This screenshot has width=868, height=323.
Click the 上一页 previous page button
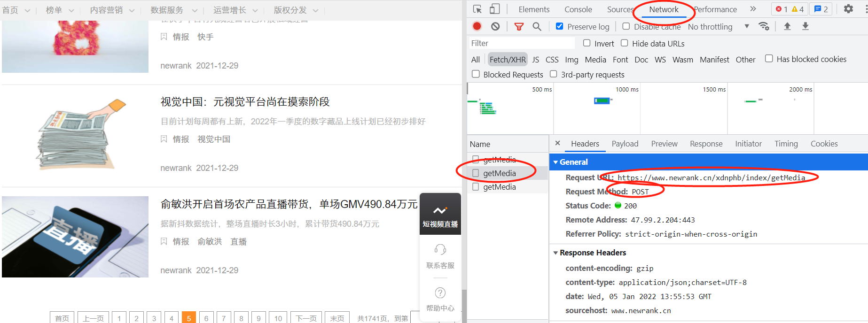[93, 317]
